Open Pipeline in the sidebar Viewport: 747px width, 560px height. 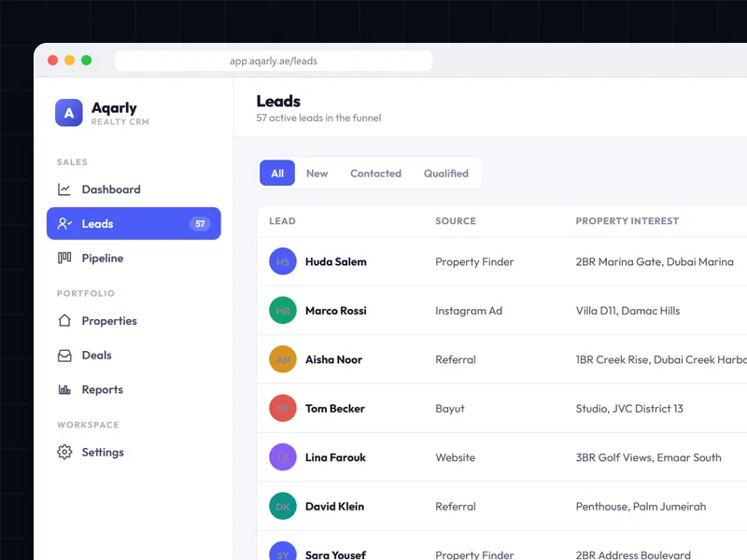click(x=134, y=259)
